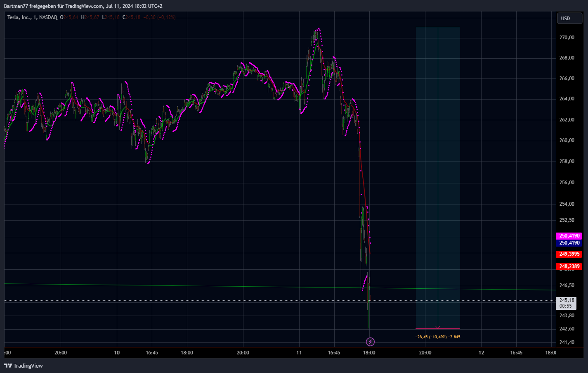Click the 252,50 price axis label
Screen dimensions: 588x373
567,220
